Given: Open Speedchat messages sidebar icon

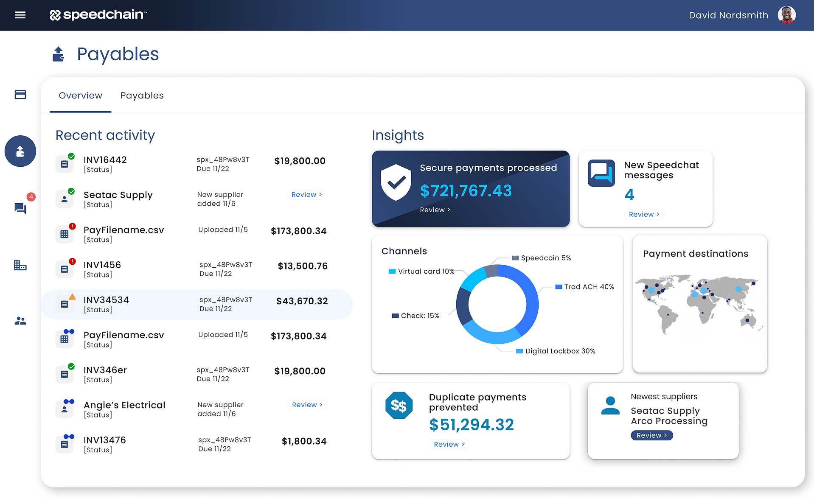Looking at the screenshot, I should tap(20, 208).
